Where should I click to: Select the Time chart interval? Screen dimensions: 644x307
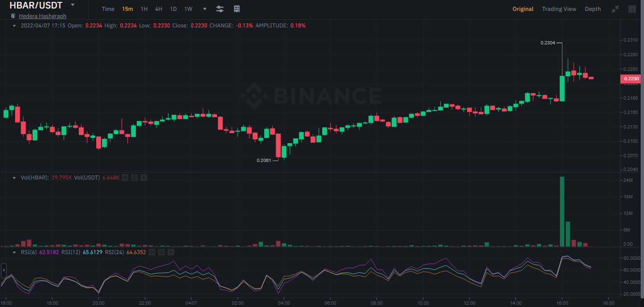[108, 9]
